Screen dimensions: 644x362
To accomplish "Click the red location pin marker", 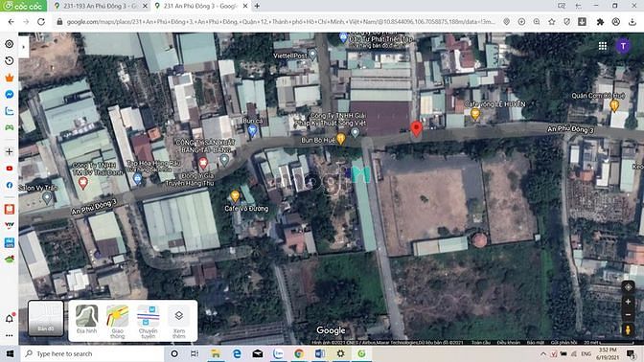I will click(x=417, y=128).
